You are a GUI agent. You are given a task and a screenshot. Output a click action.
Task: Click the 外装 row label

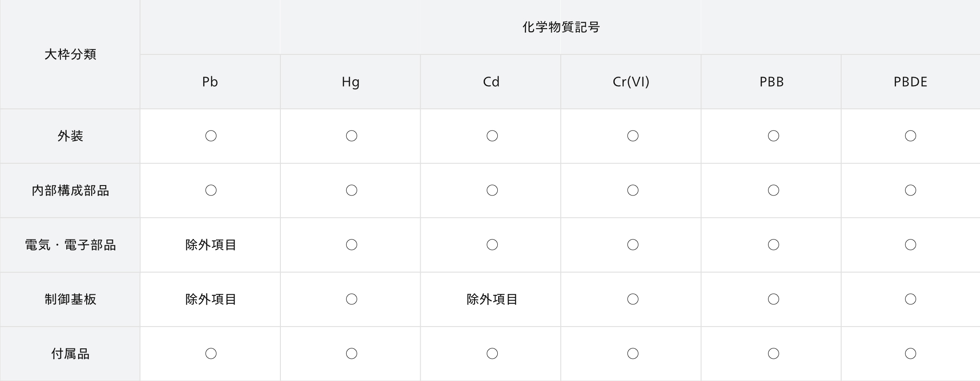pyautogui.click(x=70, y=136)
